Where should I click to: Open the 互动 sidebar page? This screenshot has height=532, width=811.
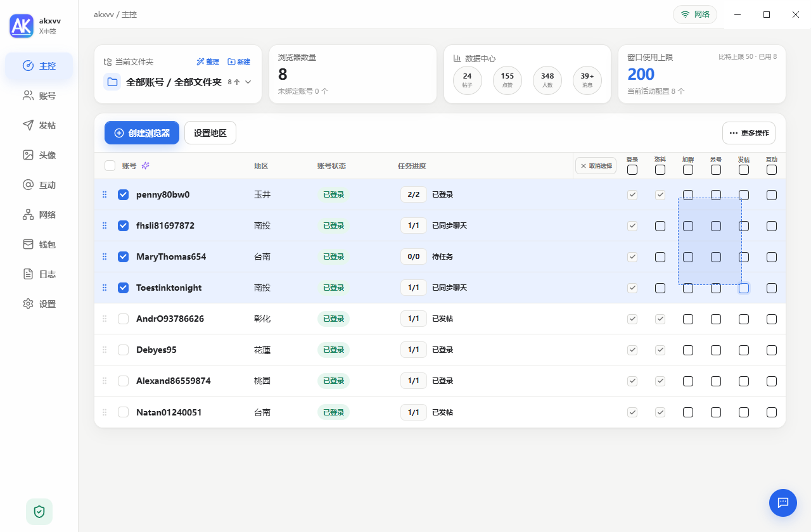pos(39,185)
